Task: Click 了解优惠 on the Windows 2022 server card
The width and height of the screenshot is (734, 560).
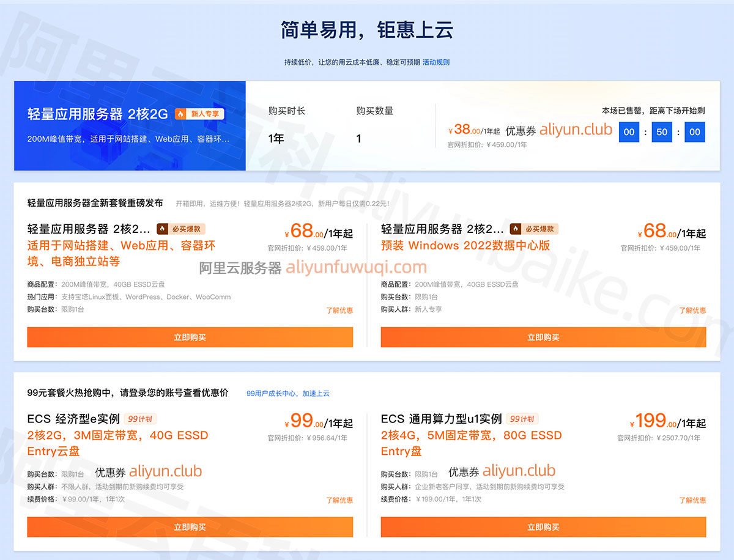Action: 692,311
